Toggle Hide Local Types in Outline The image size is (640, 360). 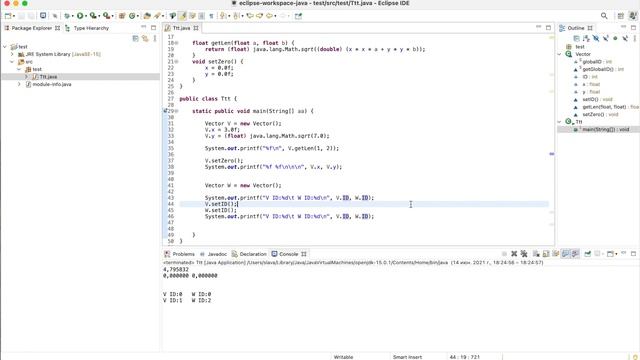pos(625,38)
